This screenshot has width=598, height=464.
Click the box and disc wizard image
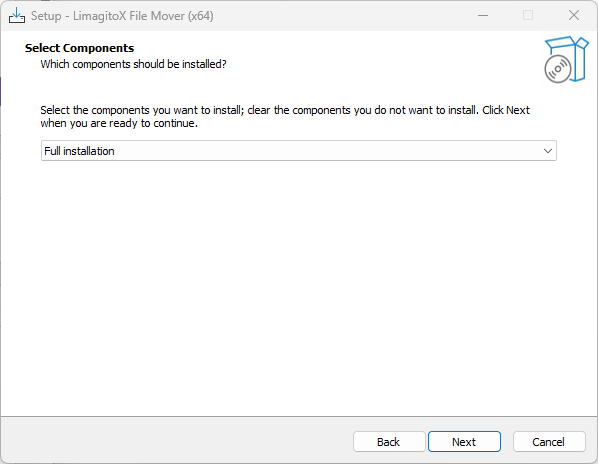tap(566, 59)
